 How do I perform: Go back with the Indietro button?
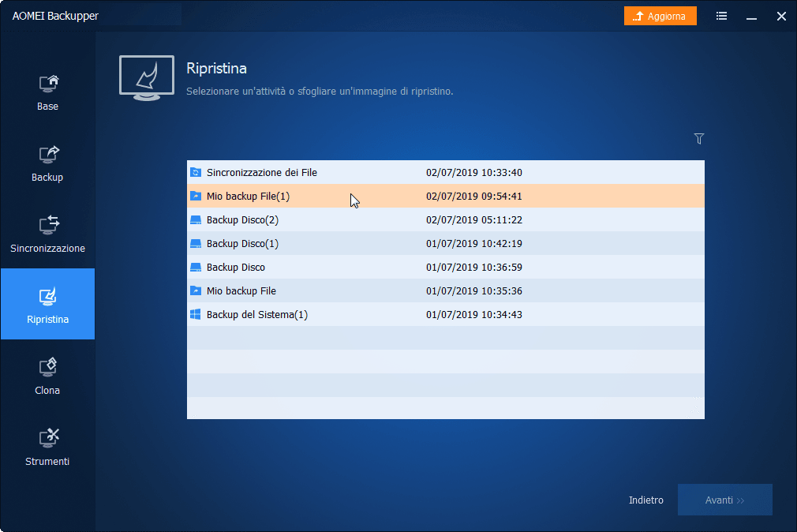point(646,500)
